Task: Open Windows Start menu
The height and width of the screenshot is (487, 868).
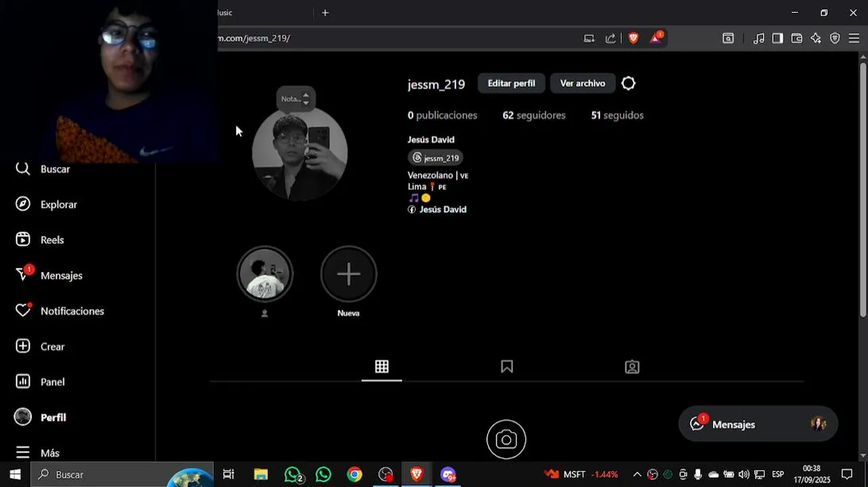Action: 15,474
